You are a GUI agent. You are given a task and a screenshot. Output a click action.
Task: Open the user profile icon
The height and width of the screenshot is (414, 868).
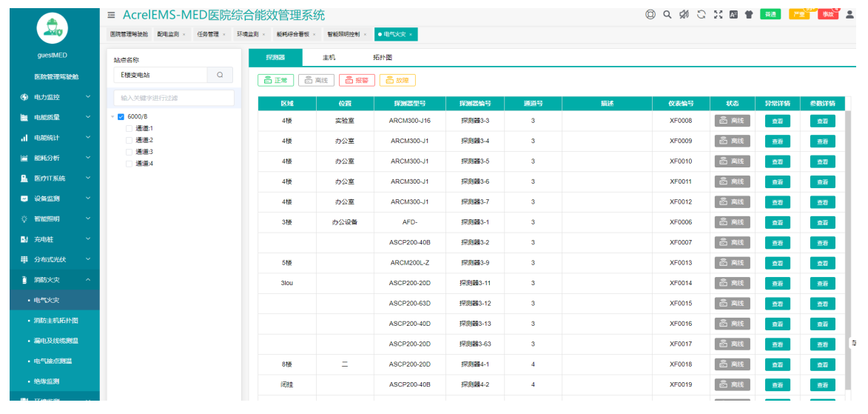[850, 14]
